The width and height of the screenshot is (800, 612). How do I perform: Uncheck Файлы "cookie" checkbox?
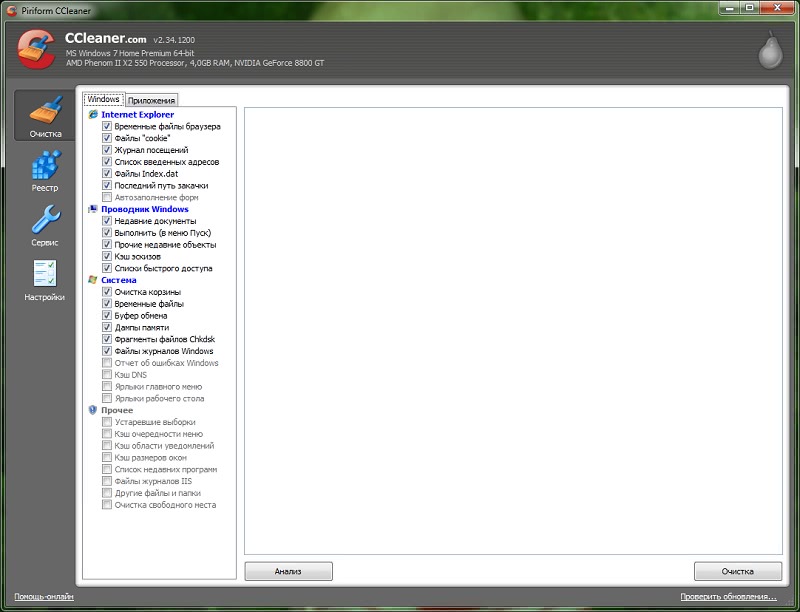tap(107, 138)
